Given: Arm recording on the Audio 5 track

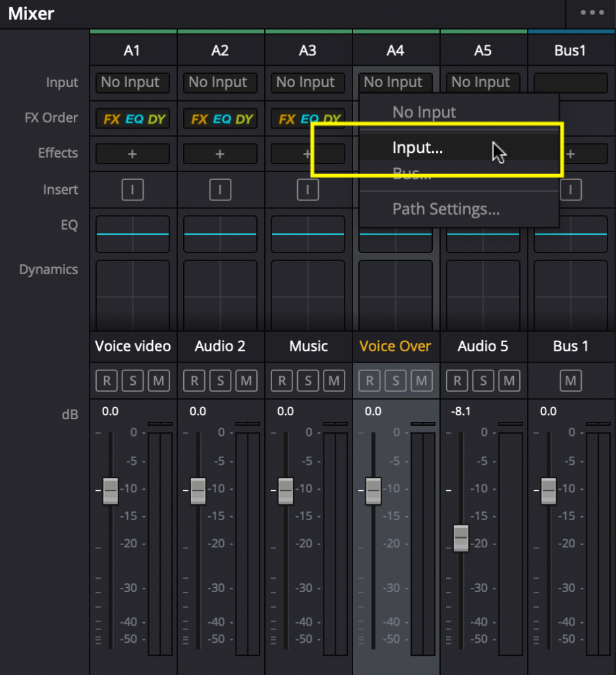Looking at the screenshot, I should (457, 381).
